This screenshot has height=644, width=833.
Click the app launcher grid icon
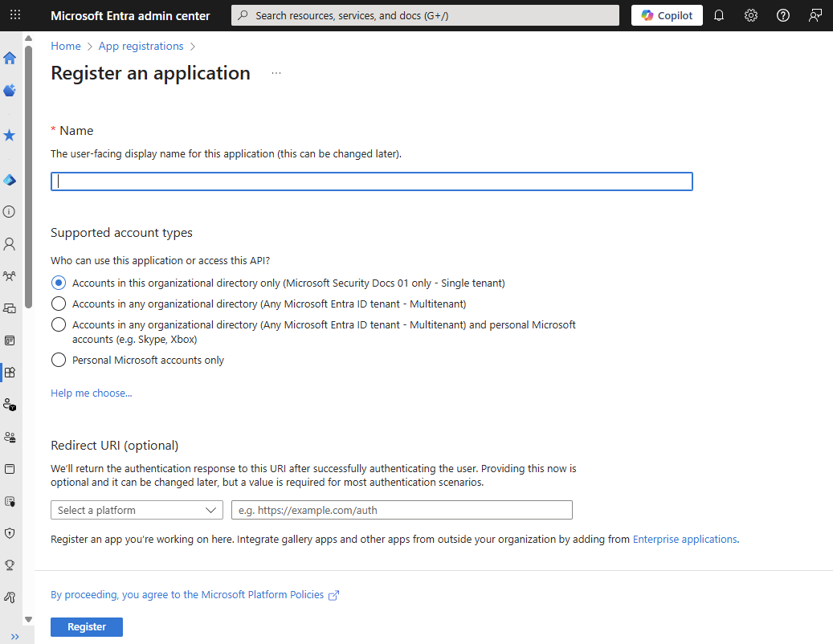click(x=14, y=14)
